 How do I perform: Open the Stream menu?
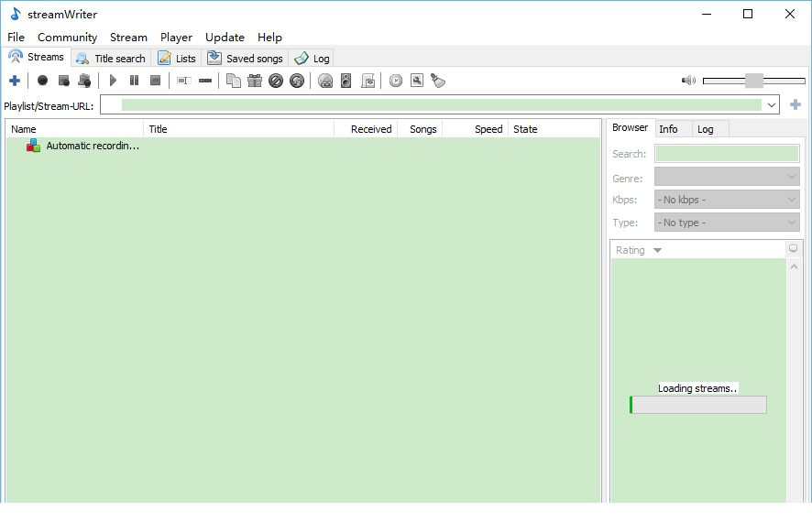click(128, 38)
